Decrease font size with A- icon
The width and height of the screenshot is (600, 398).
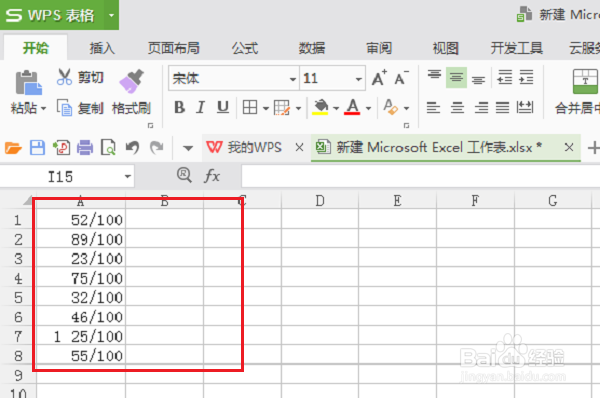click(401, 78)
